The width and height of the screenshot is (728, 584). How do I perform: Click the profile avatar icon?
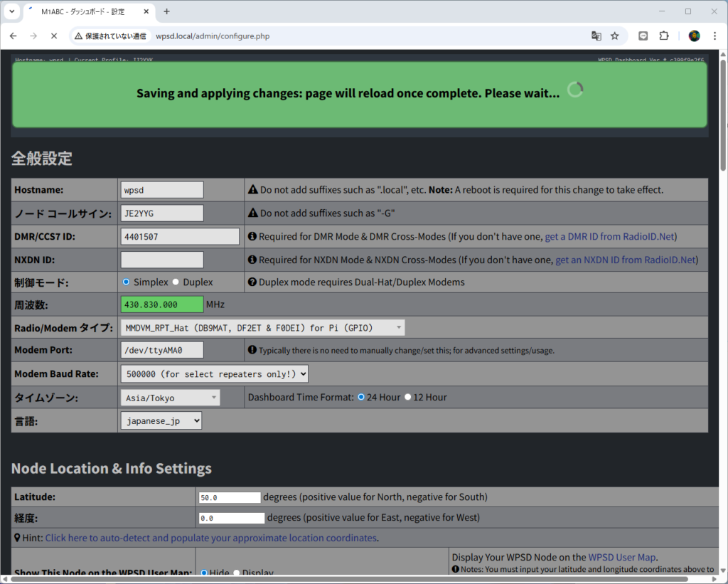[694, 36]
